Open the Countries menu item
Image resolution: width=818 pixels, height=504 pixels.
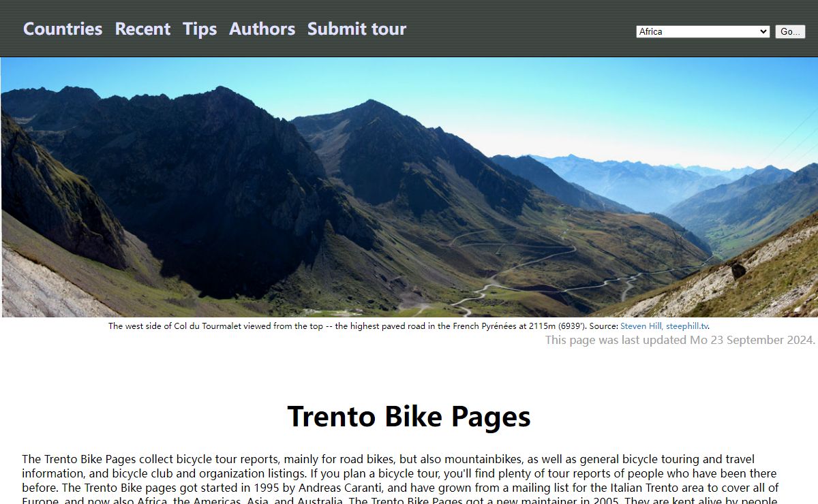coord(63,29)
